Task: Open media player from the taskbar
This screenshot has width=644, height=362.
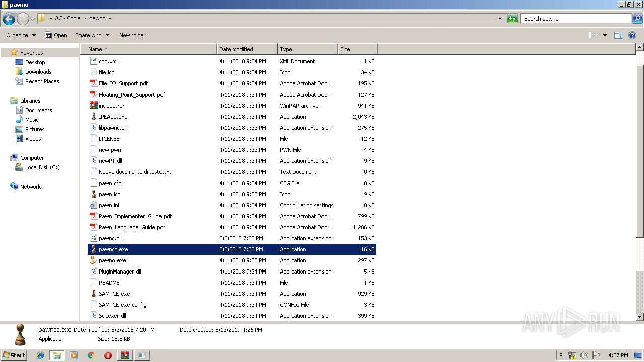Action: coord(74,355)
